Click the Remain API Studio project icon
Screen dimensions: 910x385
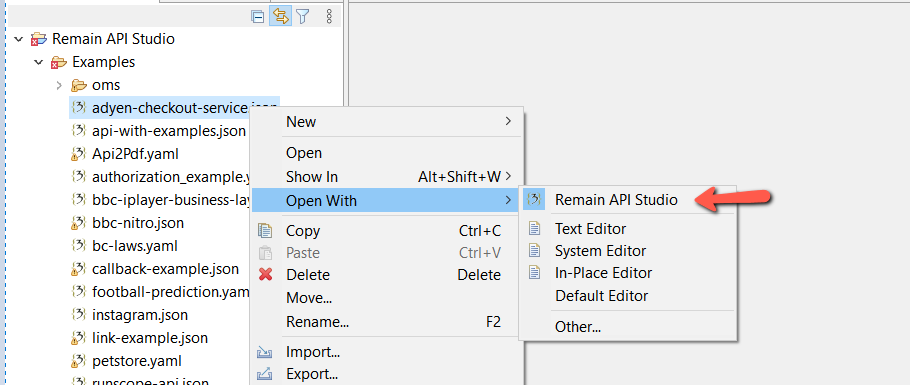point(39,39)
